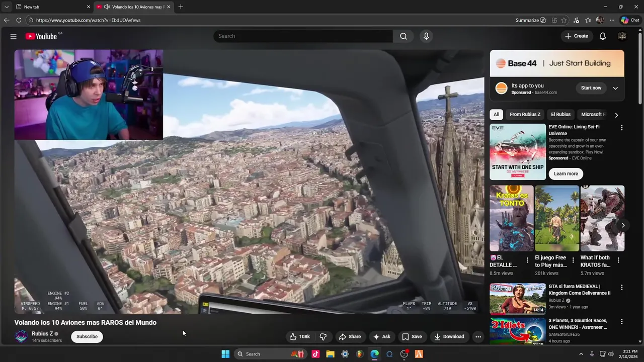Screen dimensions: 644x362
Task: Ask about the video with Ask button
Action: click(x=382, y=337)
